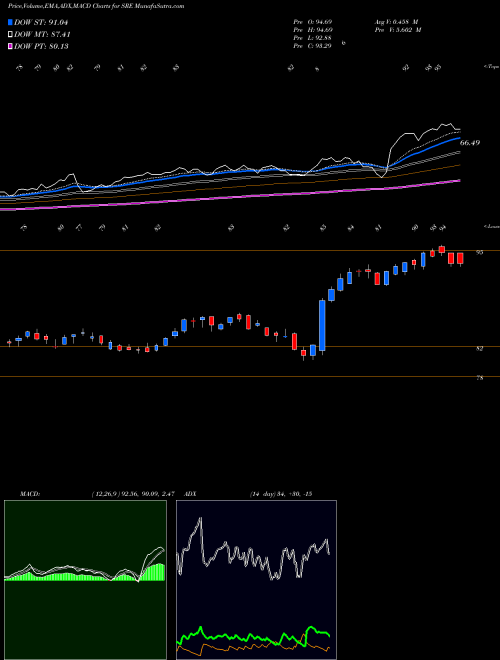Click the tall blue breakout candlestick
The height and width of the screenshot is (660, 500).
click(322, 325)
